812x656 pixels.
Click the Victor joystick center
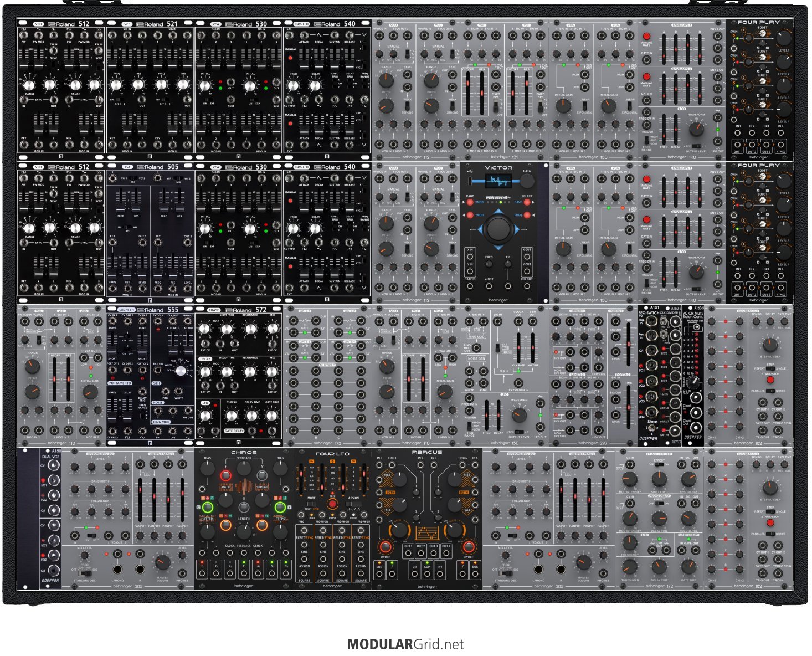point(498,228)
